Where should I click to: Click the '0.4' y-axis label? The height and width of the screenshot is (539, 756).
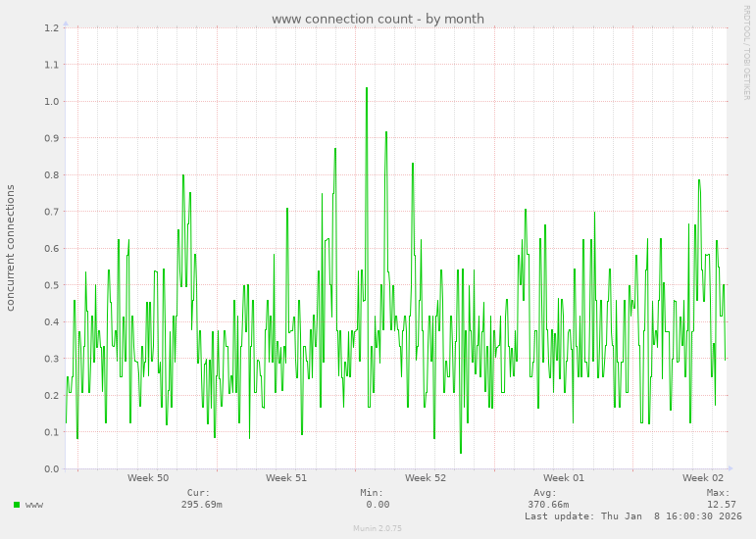click(52, 321)
